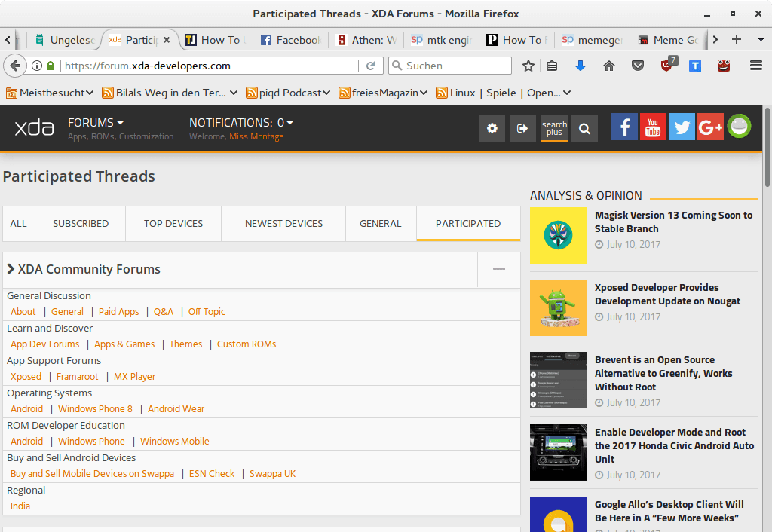This screenshot has height=532, width=772.
Task: Select the TOP DEVICES tab
Action: (x=173, y=224)
